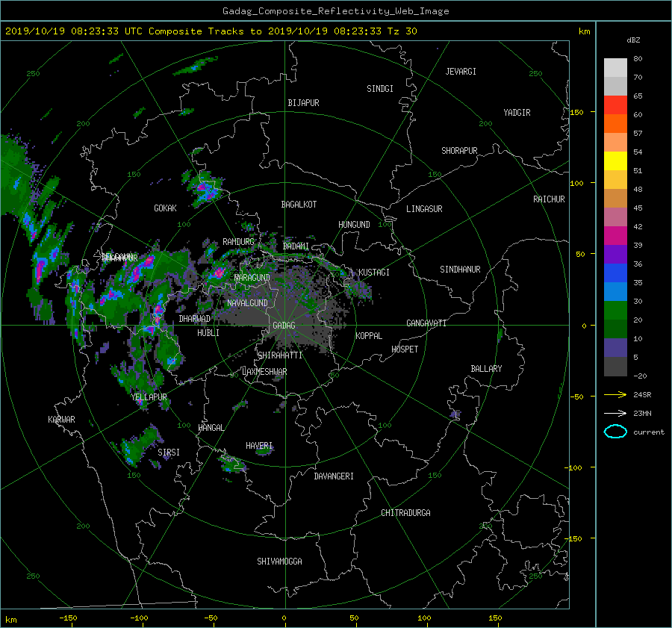Click the dark grey 5 dBZ swatch
672x628 pixels.
coord(615,367)
